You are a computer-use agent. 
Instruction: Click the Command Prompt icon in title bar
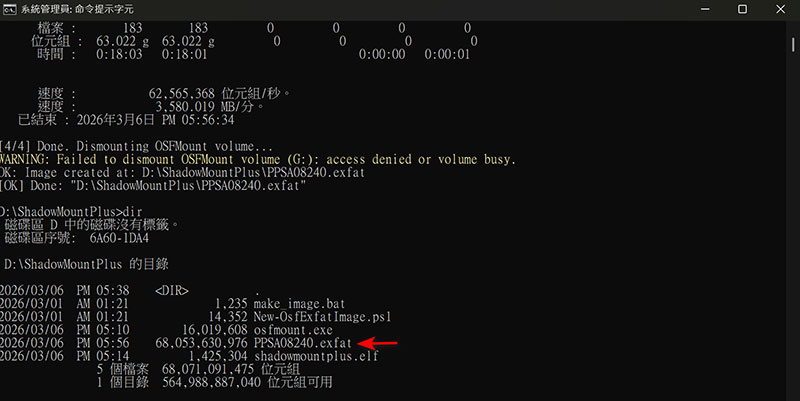tap(9, 9)
